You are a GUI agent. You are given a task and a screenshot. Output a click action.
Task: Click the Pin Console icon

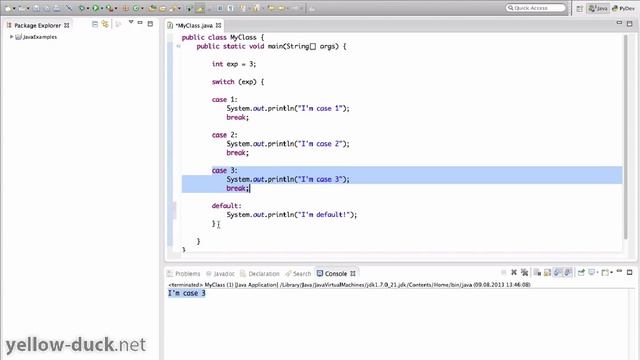[x=581, y=272]
